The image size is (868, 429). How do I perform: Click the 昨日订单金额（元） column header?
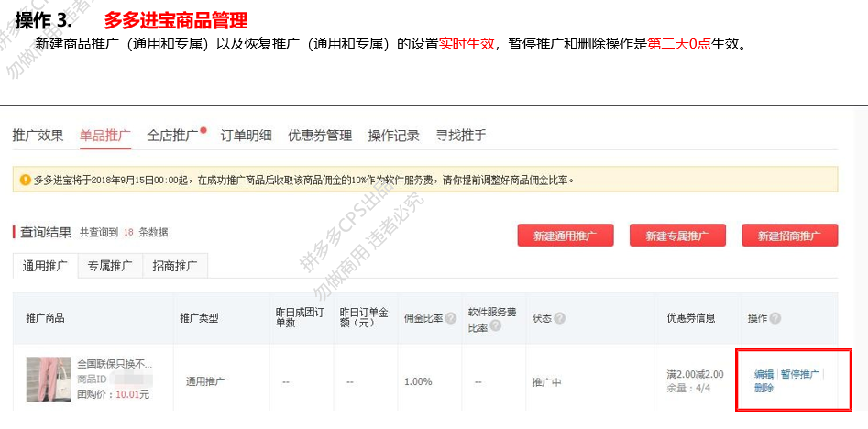click(364, 318)
